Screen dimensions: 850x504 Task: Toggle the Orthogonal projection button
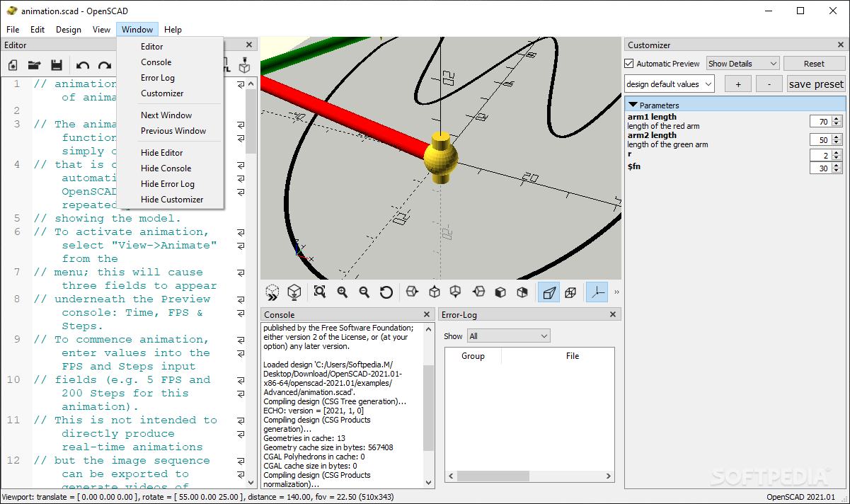[x=570, y=292]
